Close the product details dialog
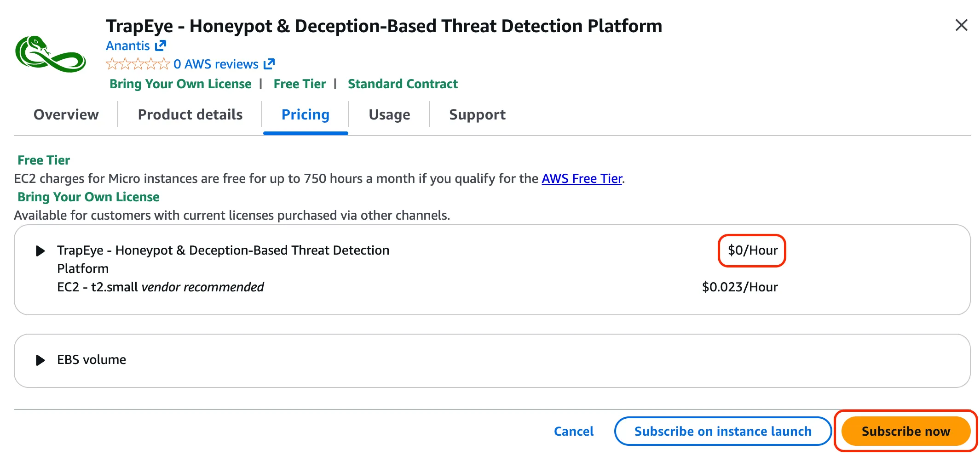The width and height of the screenshot is (980, 455). tap(961, 25)
